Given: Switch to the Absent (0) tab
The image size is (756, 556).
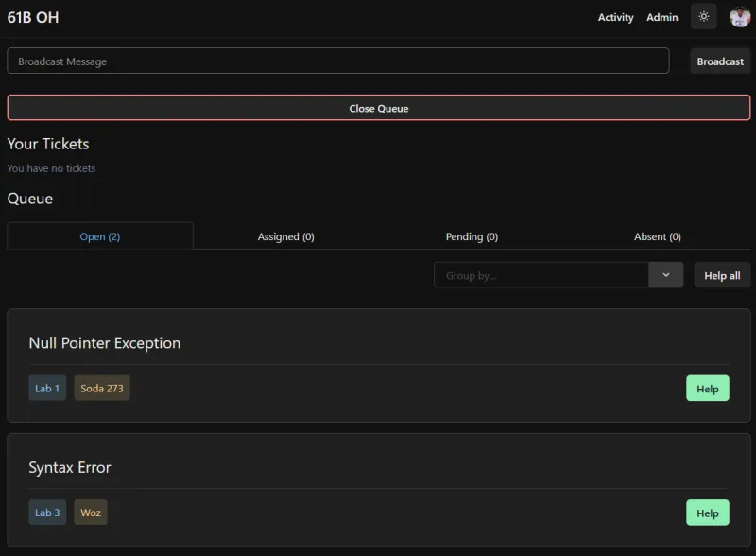Looking at the screenshot, I should coord(657,236).
